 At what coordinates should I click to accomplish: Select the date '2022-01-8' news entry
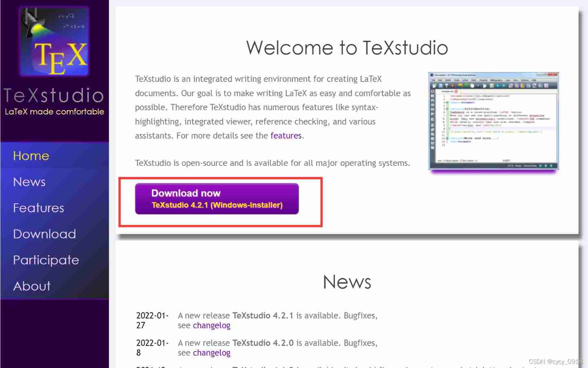pyautogui.click(x=152, y=348)
